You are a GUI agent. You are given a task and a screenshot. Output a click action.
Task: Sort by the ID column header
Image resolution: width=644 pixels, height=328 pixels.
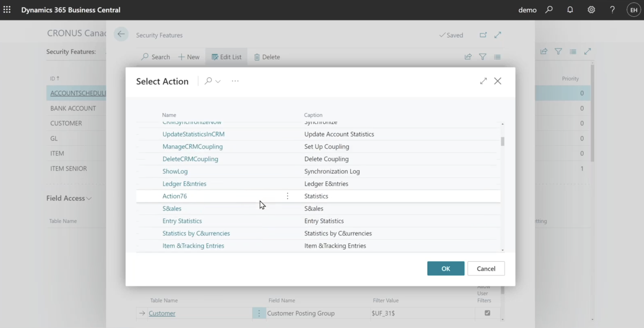pos(54,78)
